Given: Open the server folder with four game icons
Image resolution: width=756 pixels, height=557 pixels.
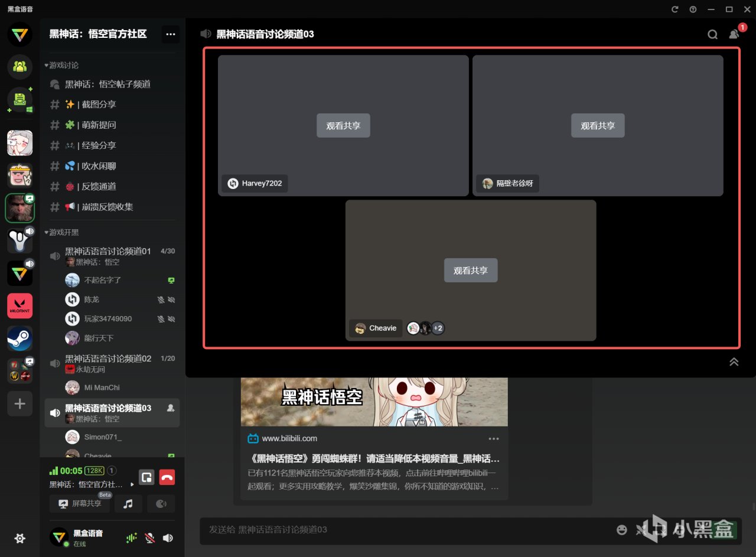Looking at the screenshot, I should [x=19, y=371].
